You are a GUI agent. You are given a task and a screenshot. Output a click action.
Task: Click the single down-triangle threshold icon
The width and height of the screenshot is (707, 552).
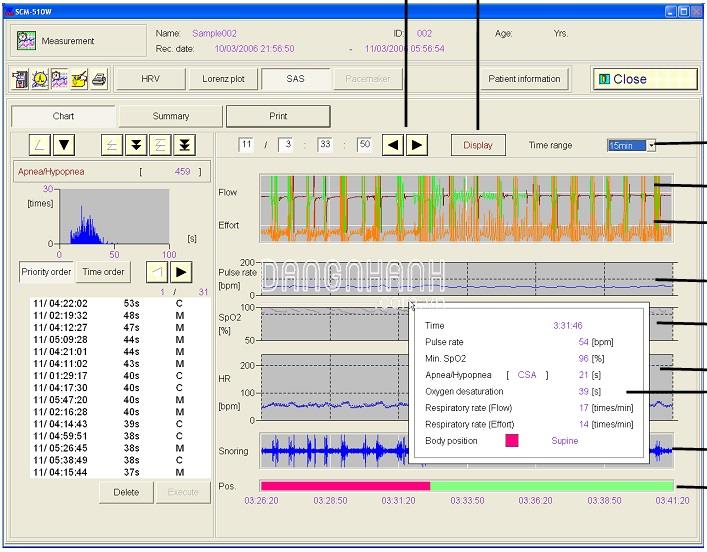[64, 145]
